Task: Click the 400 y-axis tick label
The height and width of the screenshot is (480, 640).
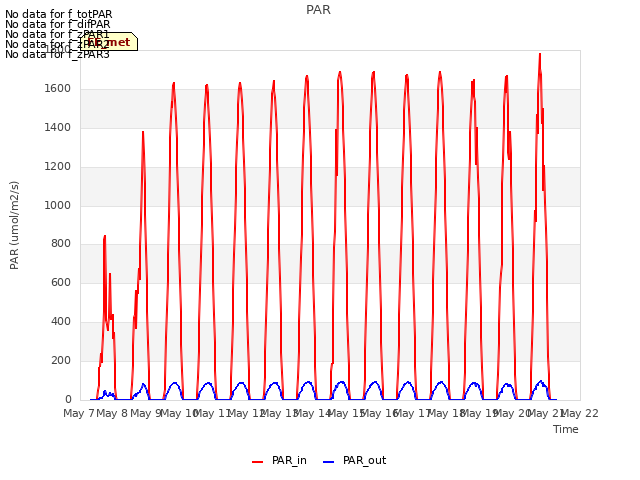Action: coord(61,322)
